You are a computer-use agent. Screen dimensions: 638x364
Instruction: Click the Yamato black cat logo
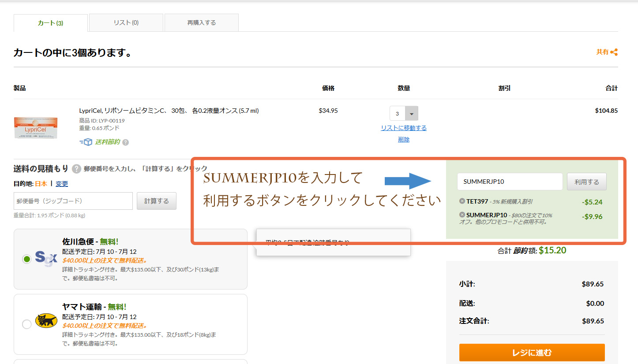pyautogui.click(x=46, y=320)
